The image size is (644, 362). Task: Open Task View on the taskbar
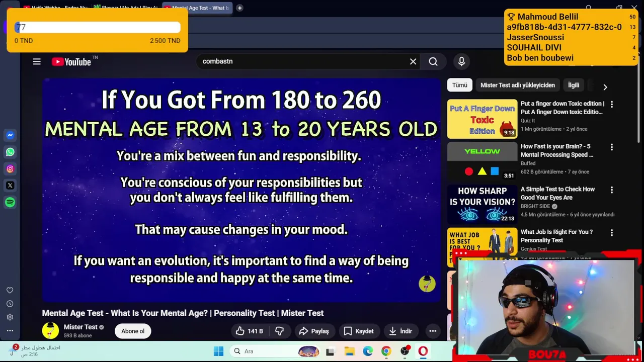point(330,351)
